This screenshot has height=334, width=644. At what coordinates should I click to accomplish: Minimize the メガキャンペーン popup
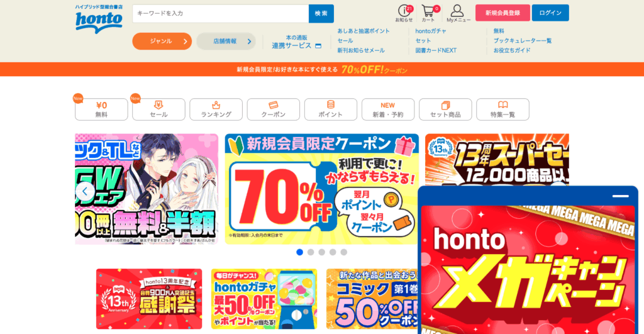click(x=620, y=196)
